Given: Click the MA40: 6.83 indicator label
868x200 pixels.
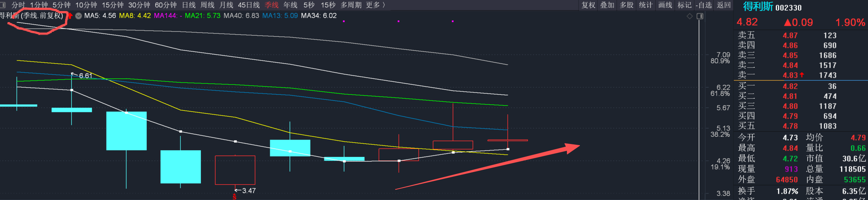Looking at the screenshot, I should (x=241, y=15).
